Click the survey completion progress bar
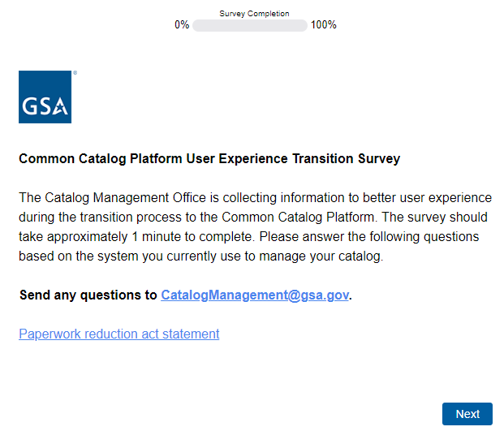This screenshot has width=504, height=431. pos(249,25)
